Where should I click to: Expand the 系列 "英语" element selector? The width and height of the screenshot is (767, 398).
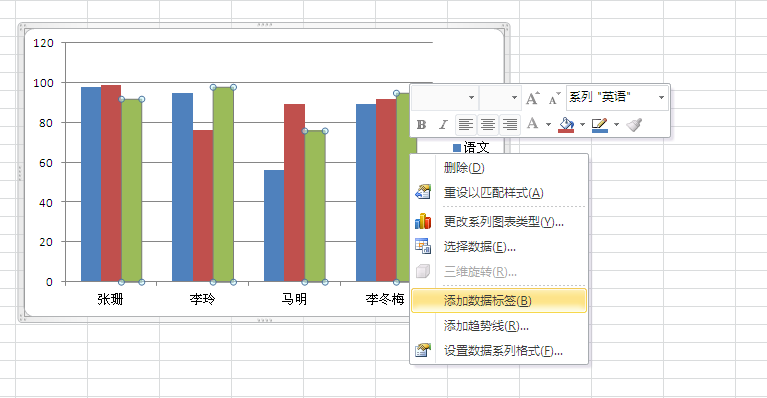pos(661,97)
